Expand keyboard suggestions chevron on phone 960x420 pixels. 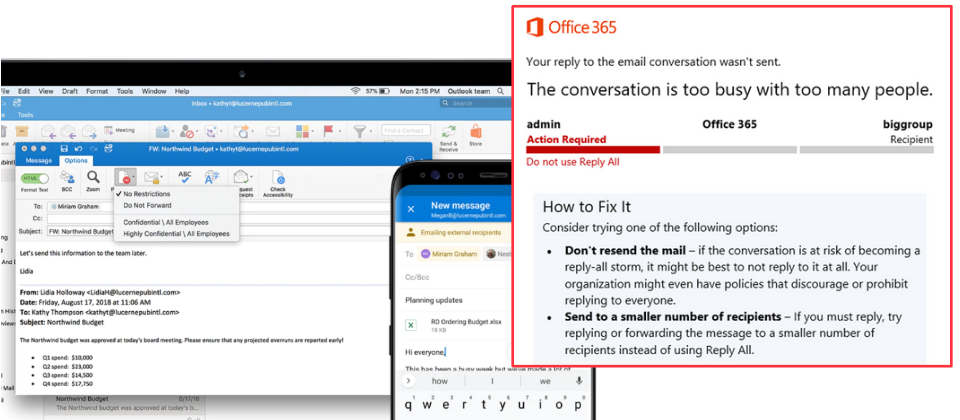coord(408,381)
